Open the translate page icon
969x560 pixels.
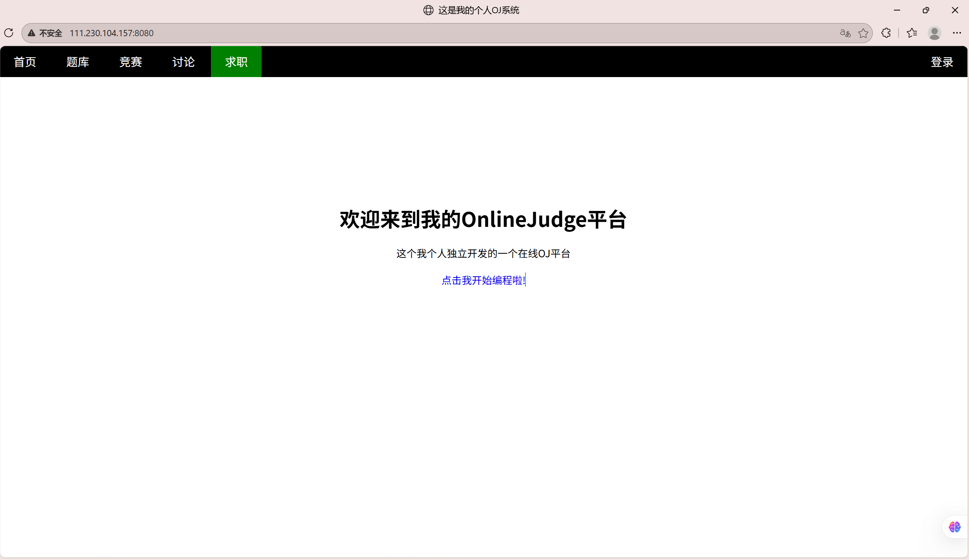(845, 33)
